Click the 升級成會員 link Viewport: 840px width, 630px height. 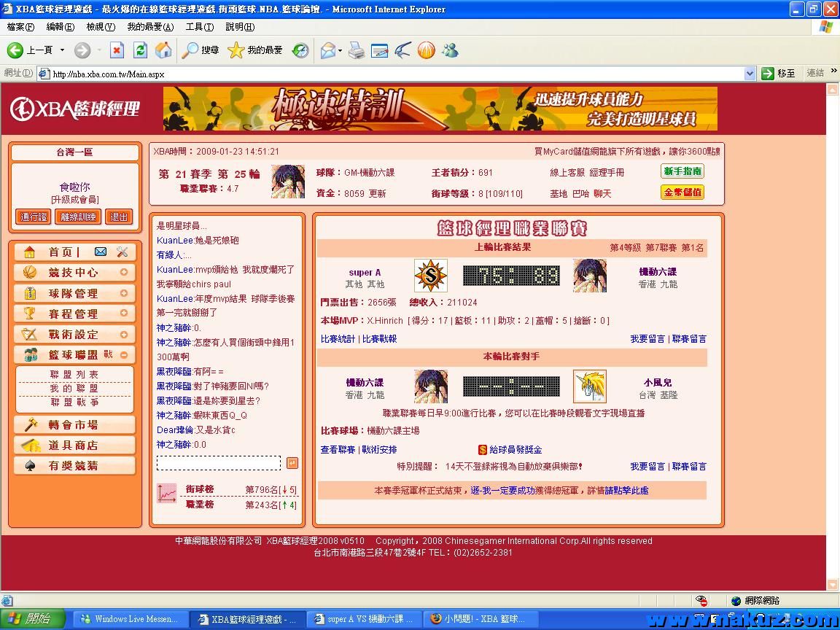pos(75,200)
